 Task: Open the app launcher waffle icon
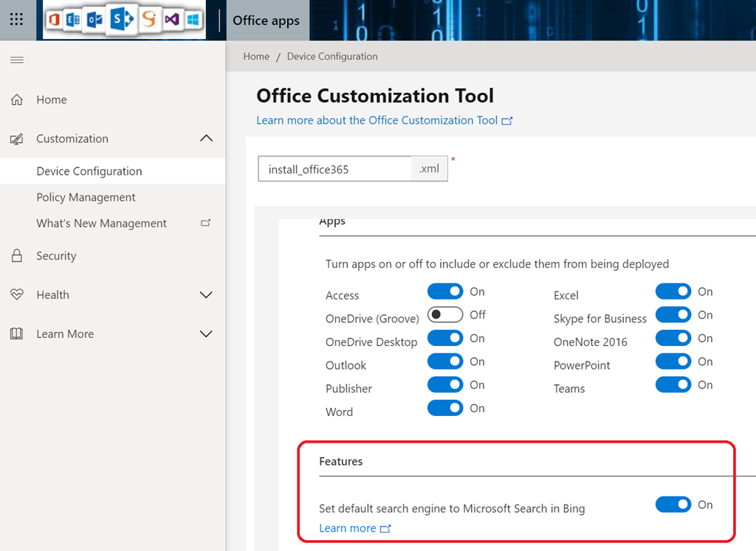point(16,20)
